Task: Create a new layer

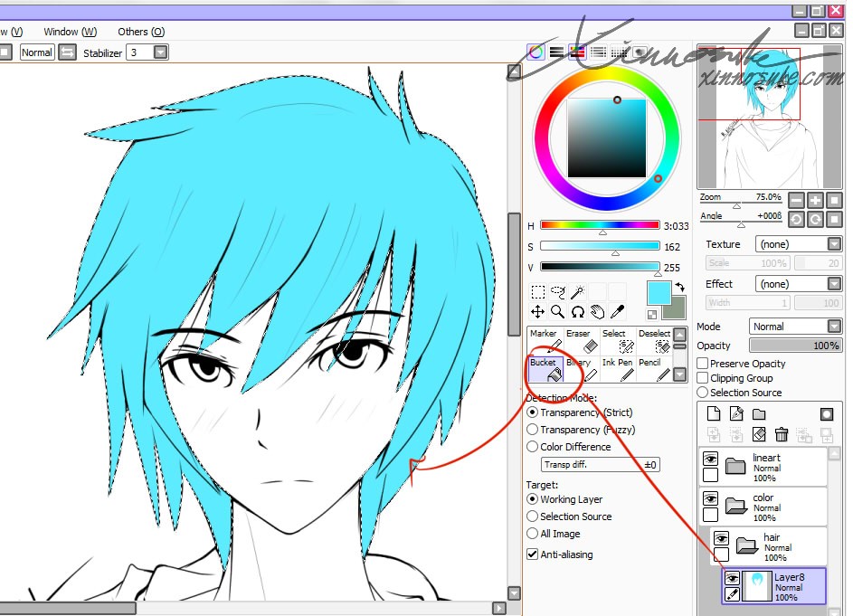Action: pos(713,414)
